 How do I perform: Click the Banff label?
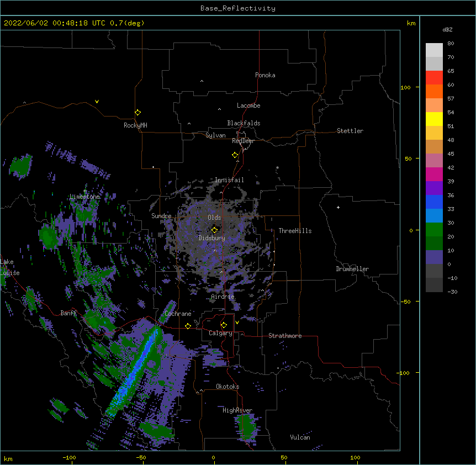click(x=68, y=313)
